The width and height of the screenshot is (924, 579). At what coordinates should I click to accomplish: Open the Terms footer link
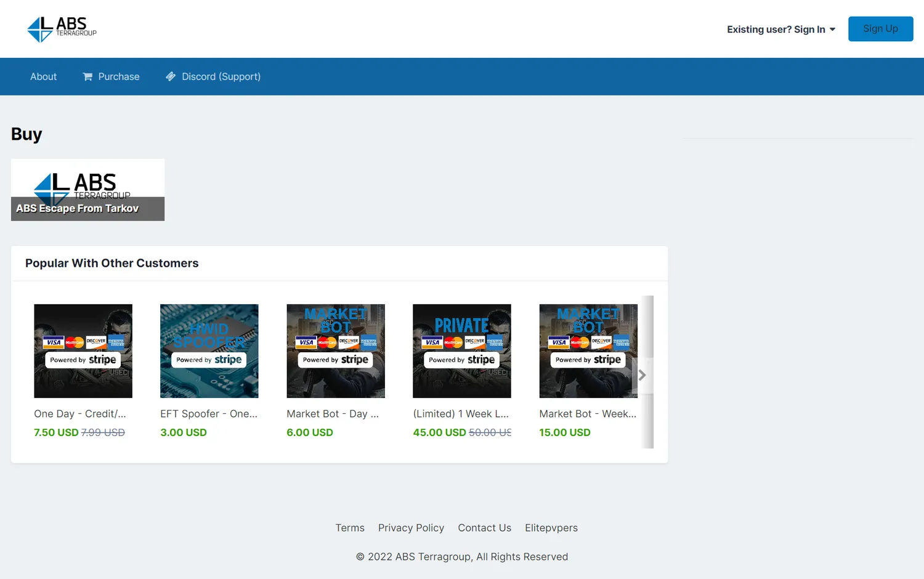click(x=350, y=528)
